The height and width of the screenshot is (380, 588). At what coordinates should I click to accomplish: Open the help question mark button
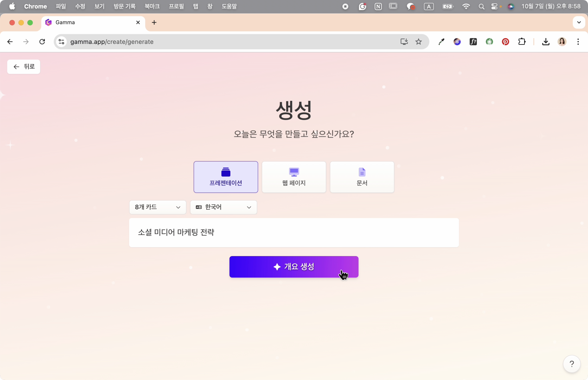[572, 364]
